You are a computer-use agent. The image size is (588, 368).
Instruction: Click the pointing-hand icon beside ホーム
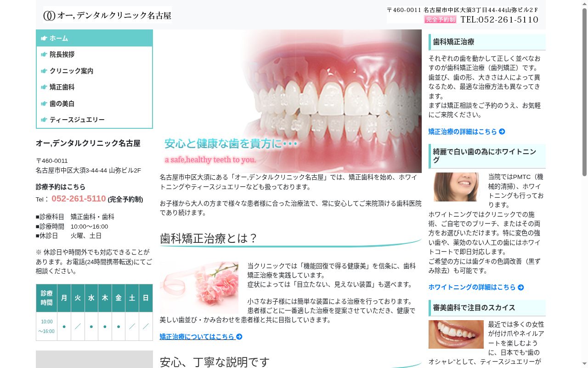[x=44, y=38]
